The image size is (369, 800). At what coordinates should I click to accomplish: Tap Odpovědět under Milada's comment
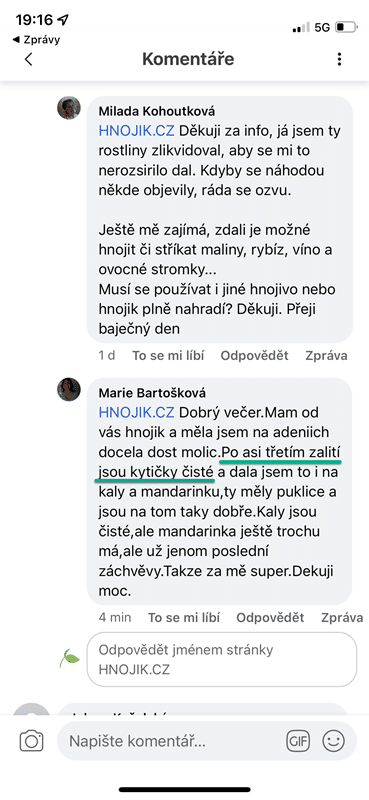coord(255,356)
